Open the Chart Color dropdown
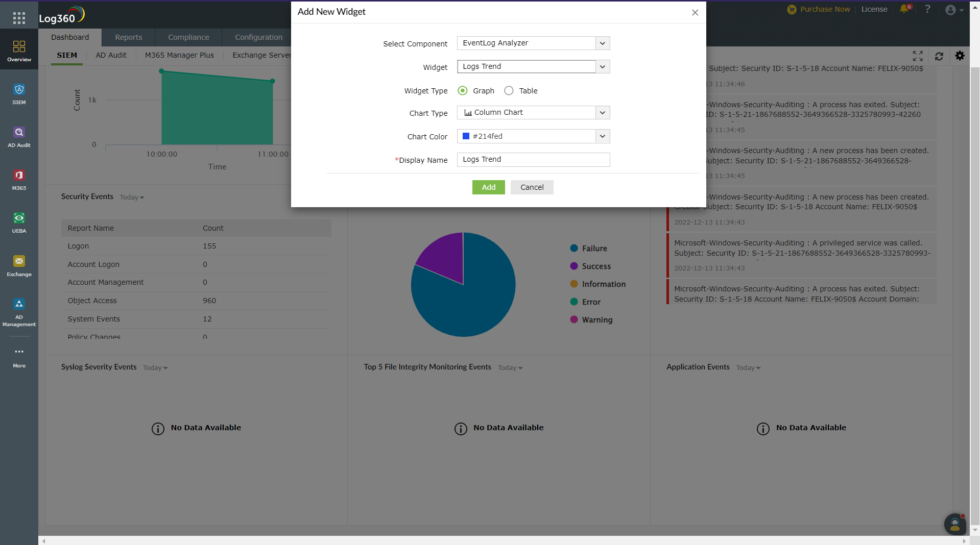The width and height of the screenshot is (980, 545). (533, 136)
